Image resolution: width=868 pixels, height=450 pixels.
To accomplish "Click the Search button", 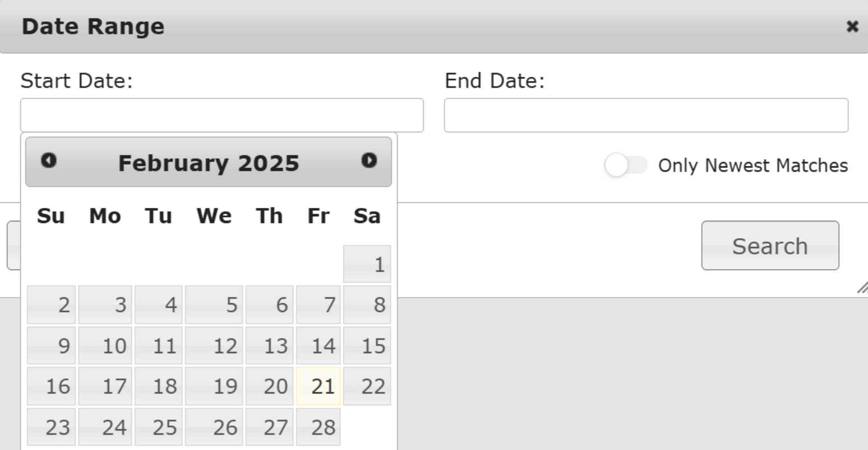I will (x=770, y=245).
